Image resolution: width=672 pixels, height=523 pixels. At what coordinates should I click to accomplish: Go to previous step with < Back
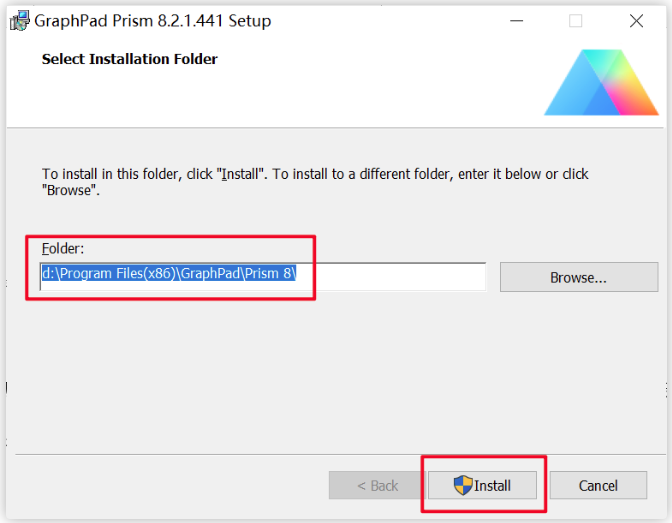[378, 485]
